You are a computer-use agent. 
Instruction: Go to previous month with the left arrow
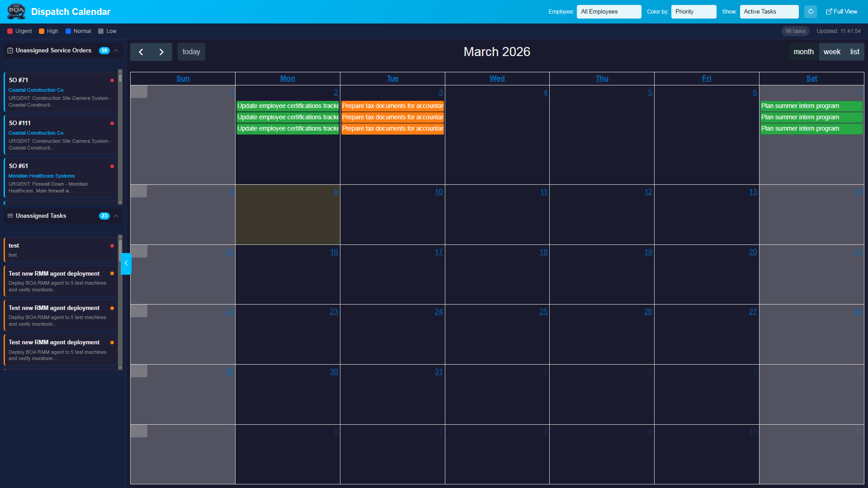141,52
